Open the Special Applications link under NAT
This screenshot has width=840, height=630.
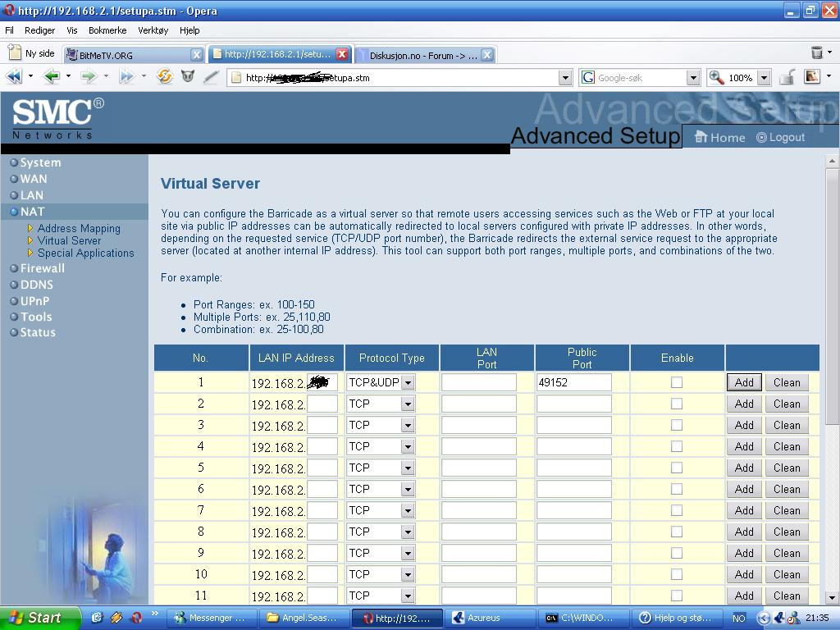click(x=85, y=253)
